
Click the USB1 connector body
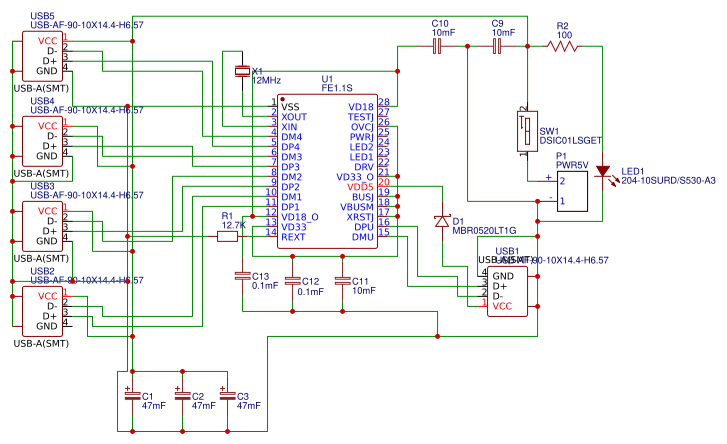coord(507,292)
